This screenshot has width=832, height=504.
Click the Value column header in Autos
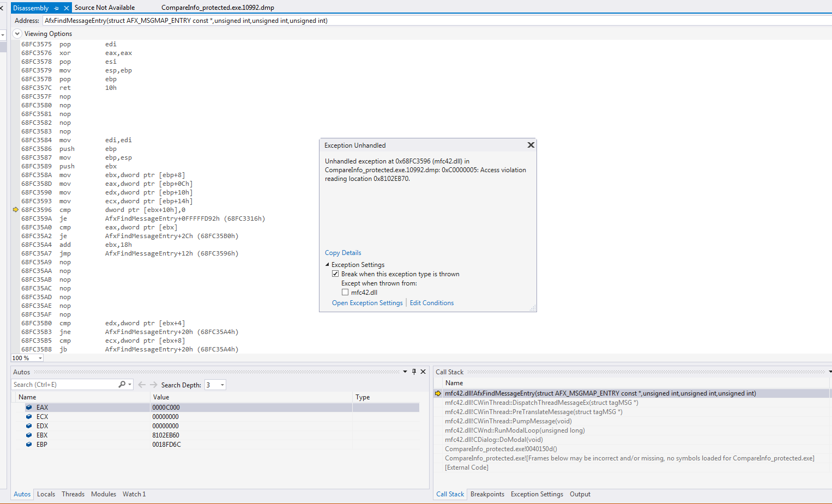[251, 397]
